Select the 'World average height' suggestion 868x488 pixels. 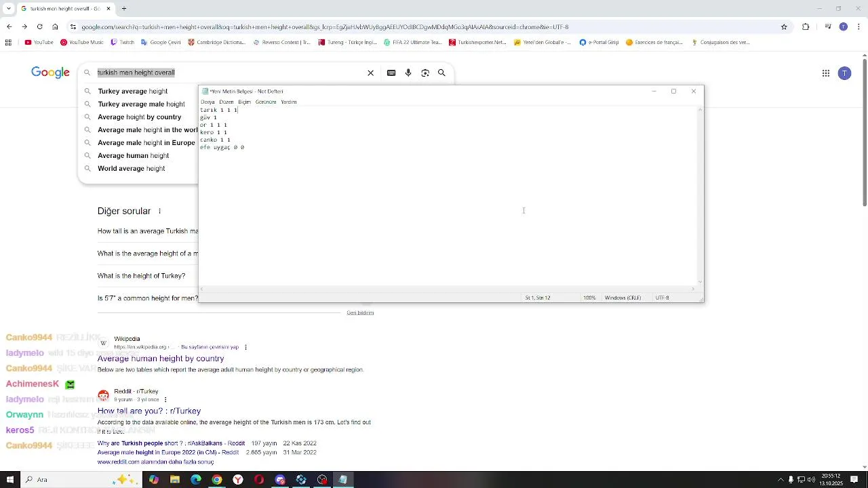pos(132,168)
